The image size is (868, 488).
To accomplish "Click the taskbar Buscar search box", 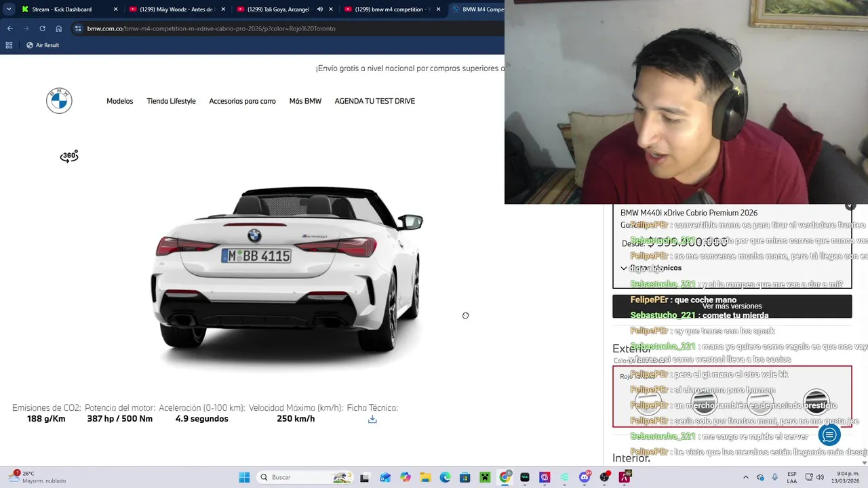I will point(306,477).
